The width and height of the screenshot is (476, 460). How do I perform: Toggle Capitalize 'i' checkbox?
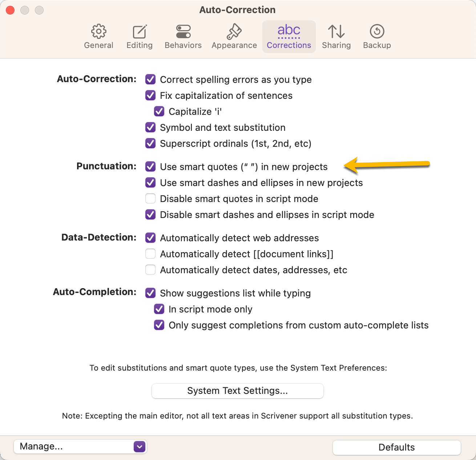coord(159,111)
